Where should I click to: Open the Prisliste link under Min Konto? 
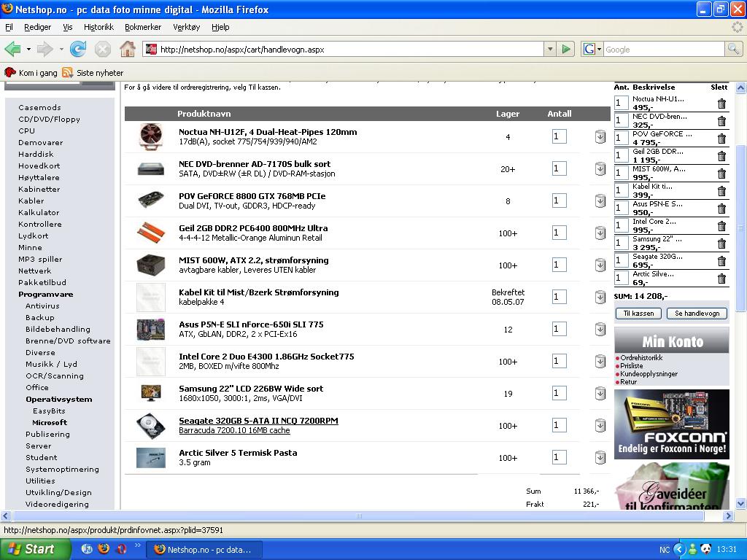coord(631,366)
